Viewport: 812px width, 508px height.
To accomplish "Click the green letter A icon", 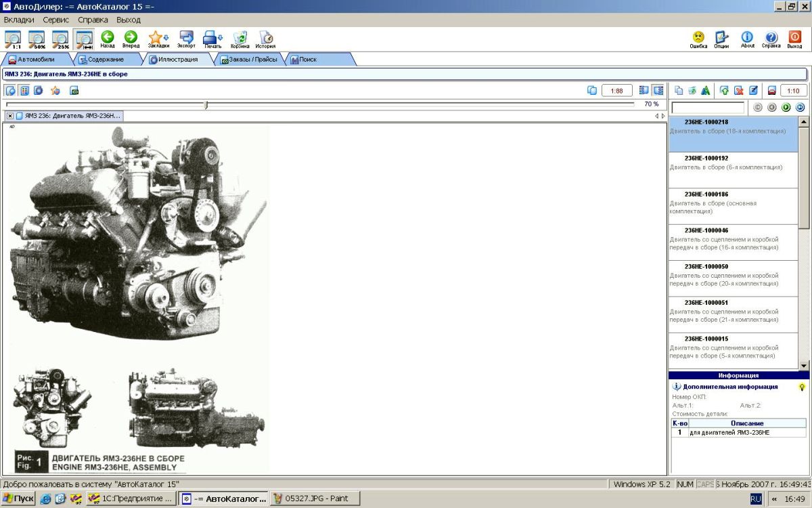I will pyautogui.click(x=705, y=90).
